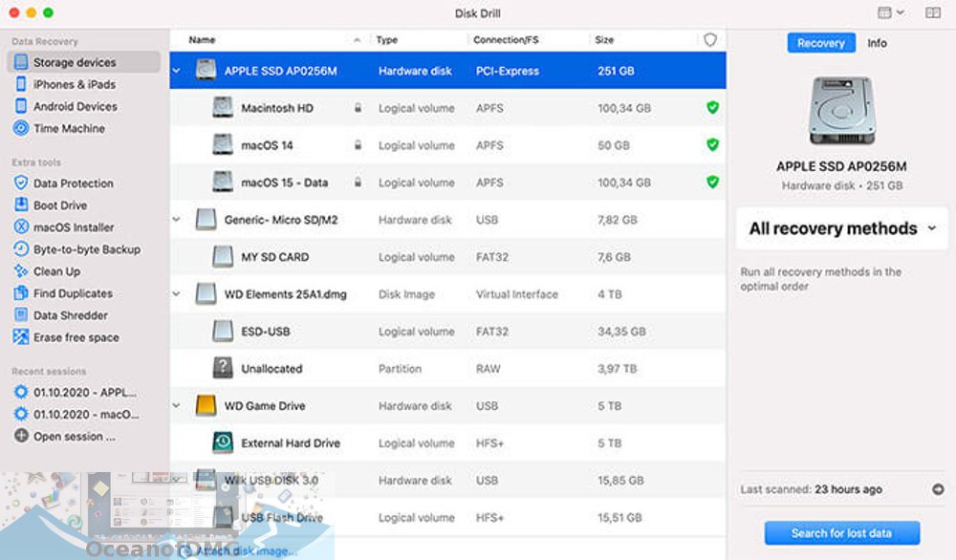Click 3,97 TB size of Unallocated
This screenshot has width=956, height=560.
point(617,369)
